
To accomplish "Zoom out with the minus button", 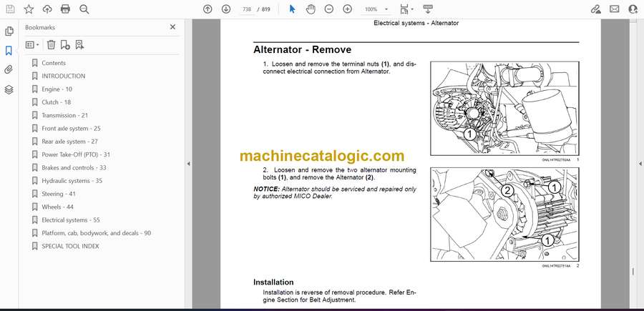I will coord(329,9).
